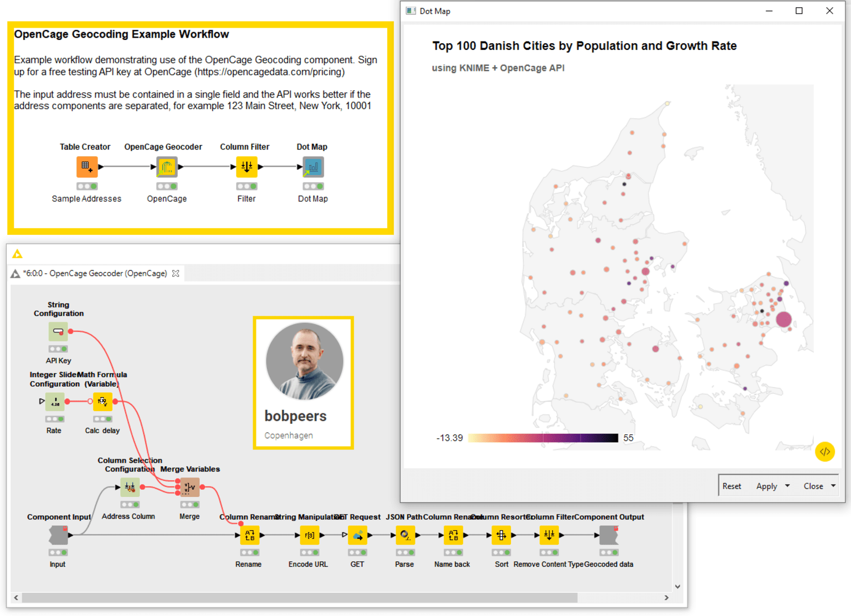851x616 pixels.
Task: Click the Component Output Geocoded data node
Action: tap(608, 535)
